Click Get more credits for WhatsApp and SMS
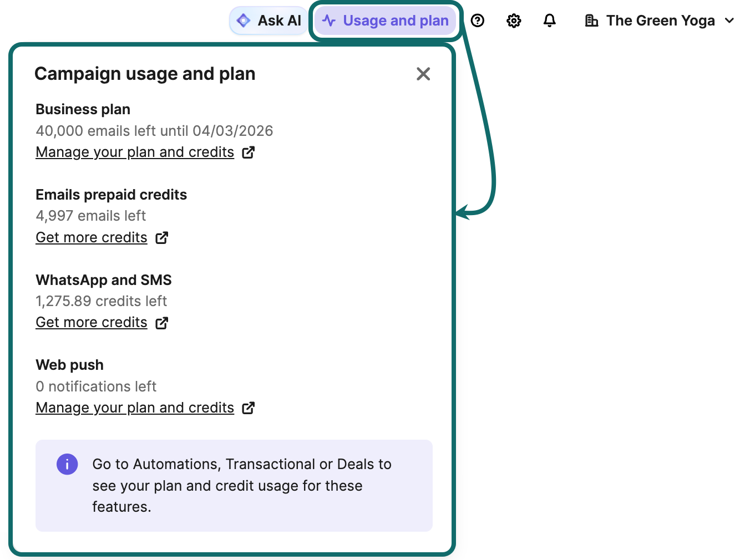This screenshot has height=560, width=750. (91, 322)
